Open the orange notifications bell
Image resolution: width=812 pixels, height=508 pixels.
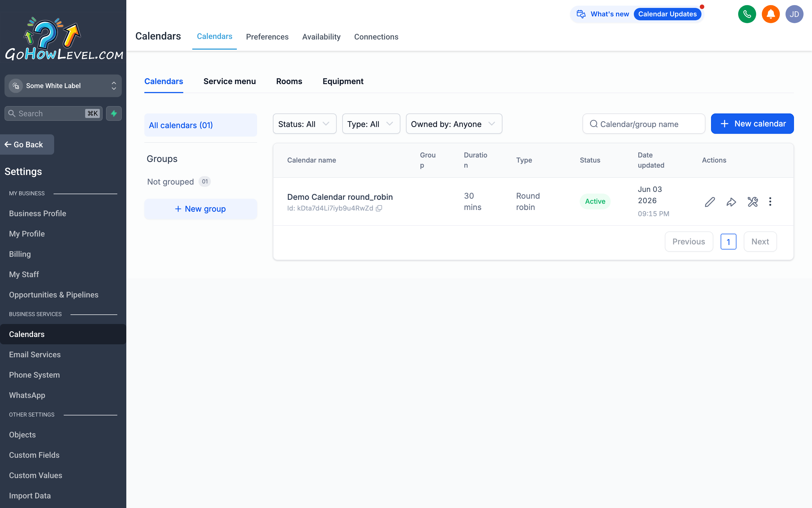(770, 14)
